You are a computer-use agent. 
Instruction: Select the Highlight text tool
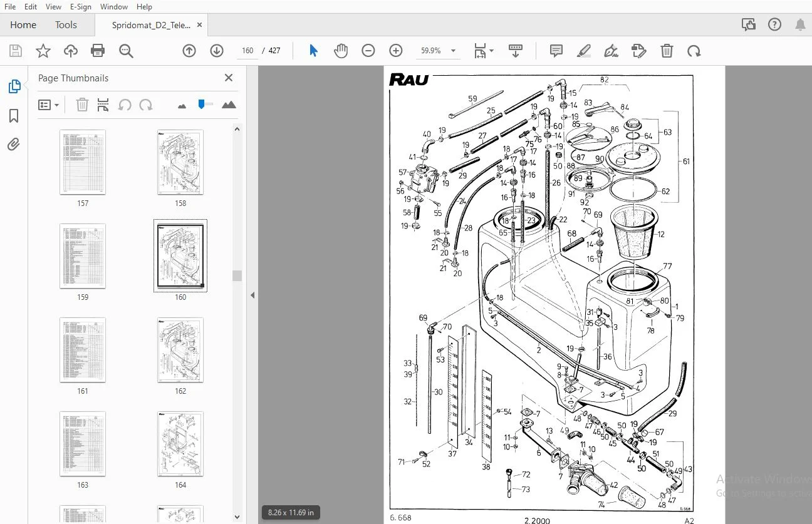[x=584, y=51]
